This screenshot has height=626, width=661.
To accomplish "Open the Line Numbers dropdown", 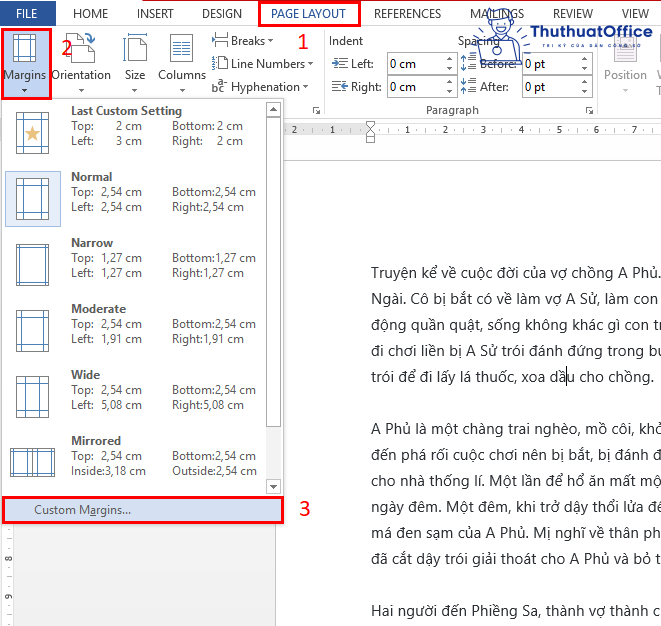I will click(263, 64).
